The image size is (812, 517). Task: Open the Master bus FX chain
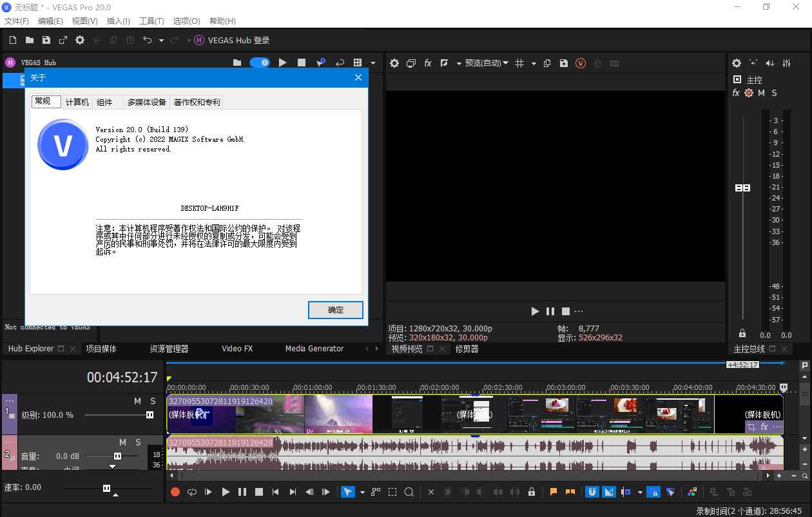pos(736,93)
